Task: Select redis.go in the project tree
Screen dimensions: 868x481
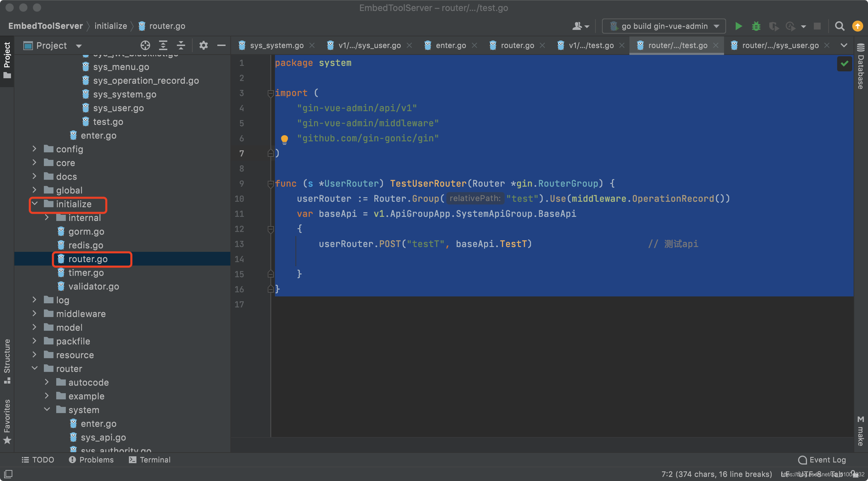Action: pyautogui.click(x=86, y=245)
